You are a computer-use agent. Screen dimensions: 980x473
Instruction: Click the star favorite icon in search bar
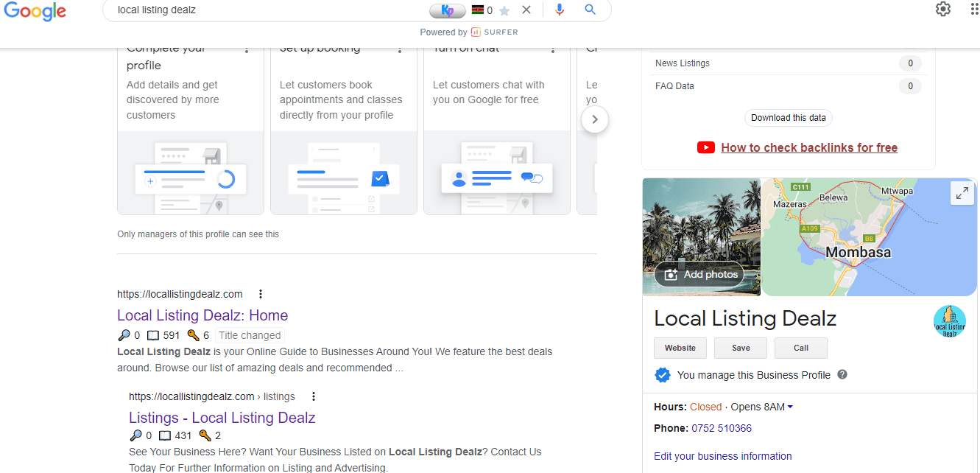(504, 11)
